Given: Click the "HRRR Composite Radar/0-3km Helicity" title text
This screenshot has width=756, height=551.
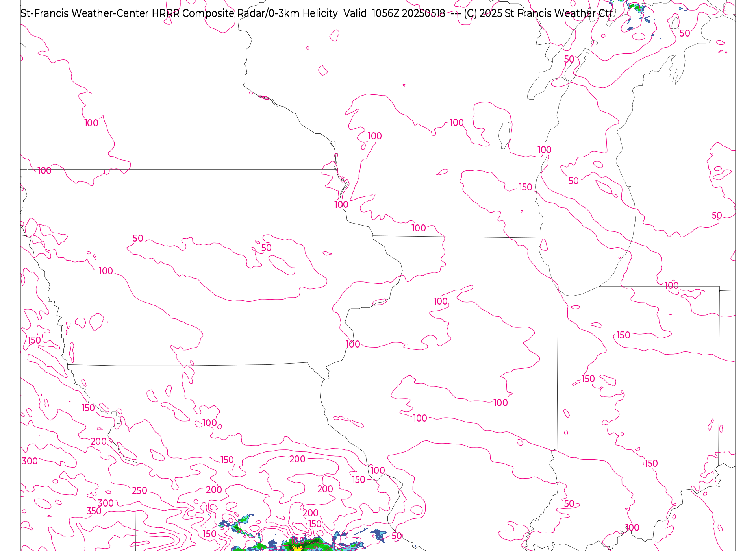Looking at the screenshot, I should click(x=245, y=13).
